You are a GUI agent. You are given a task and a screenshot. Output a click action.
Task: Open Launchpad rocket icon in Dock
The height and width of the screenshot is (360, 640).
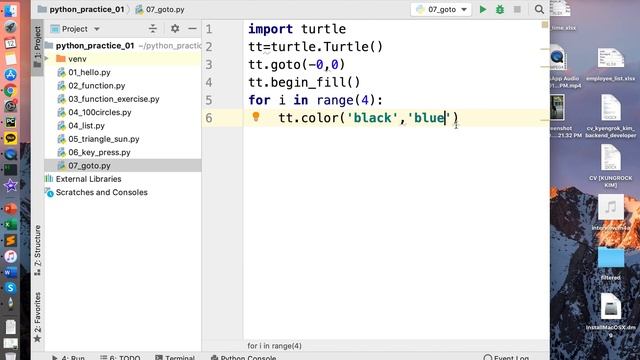click(x=10, y=27)
